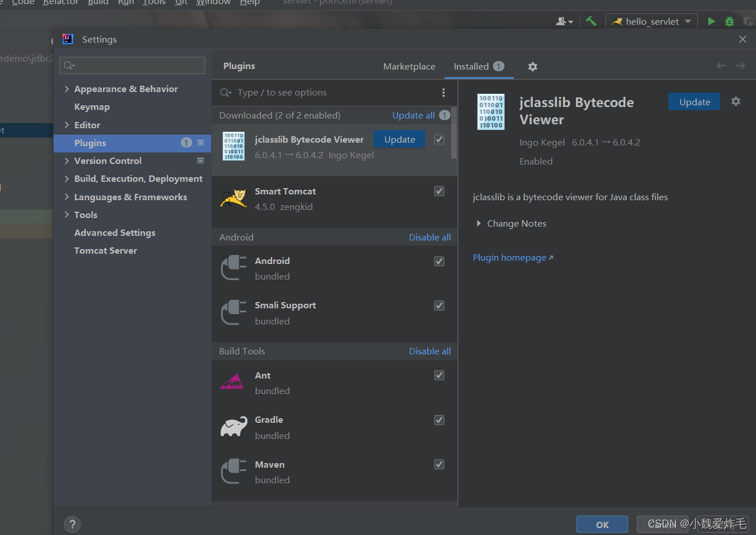Navigate forward with the right arrow
Screen dimensions: 756x535
pyautogui.click(x=741, y=66)
